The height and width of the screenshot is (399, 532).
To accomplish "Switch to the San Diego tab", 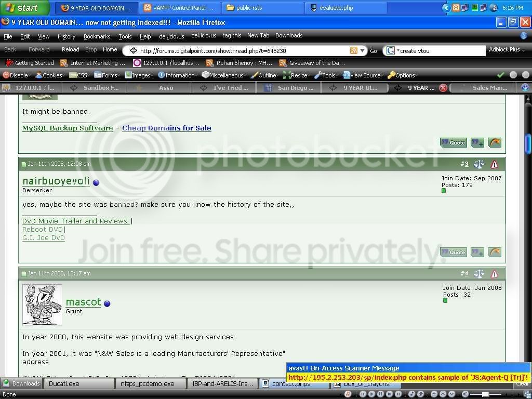I will [289, 88].
